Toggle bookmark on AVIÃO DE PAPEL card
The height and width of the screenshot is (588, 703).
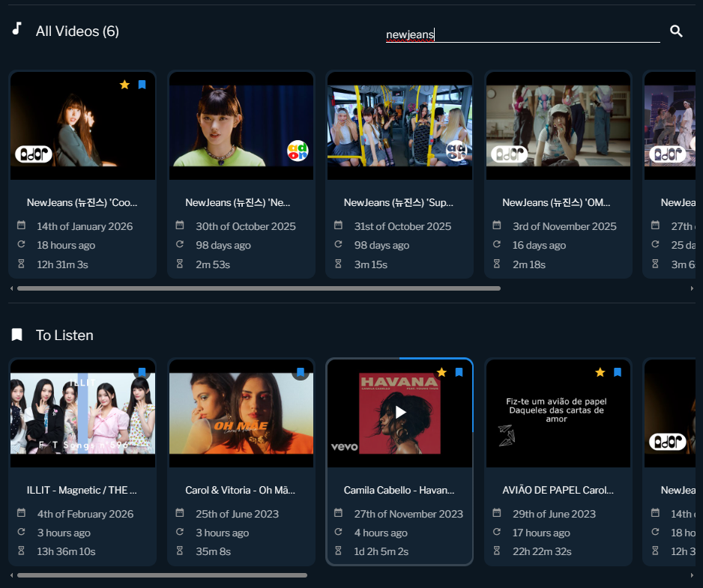(x=618, y=372)
